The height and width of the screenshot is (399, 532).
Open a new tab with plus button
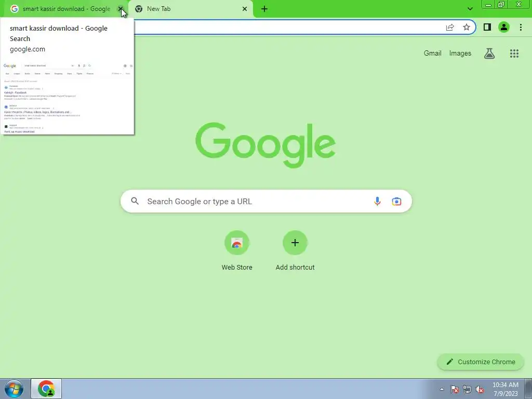(264, 9)
